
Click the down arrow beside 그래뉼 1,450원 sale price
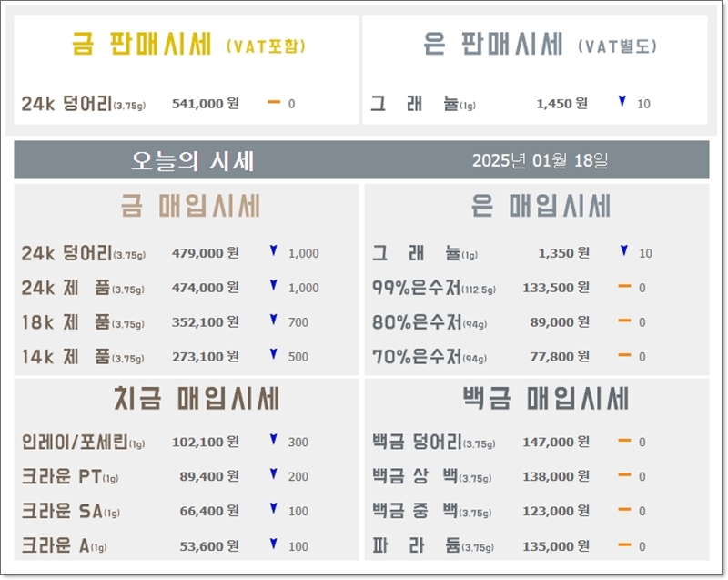(622, 101)
